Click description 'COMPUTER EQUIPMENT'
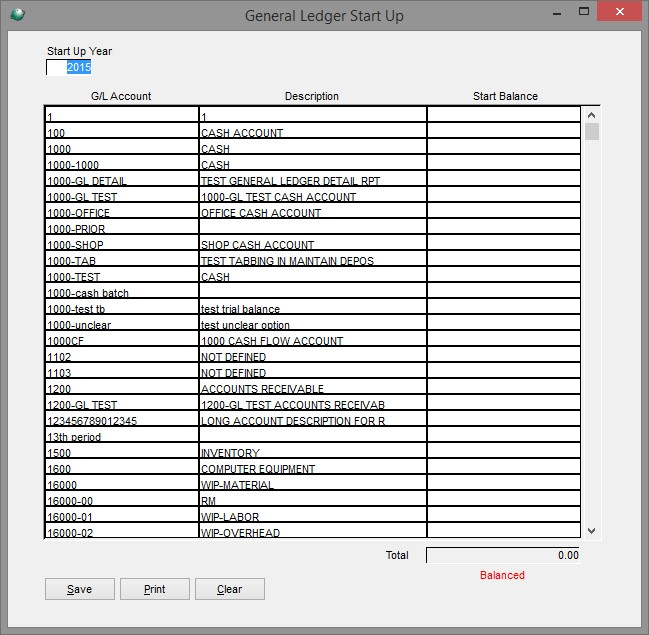 [313, 467]
